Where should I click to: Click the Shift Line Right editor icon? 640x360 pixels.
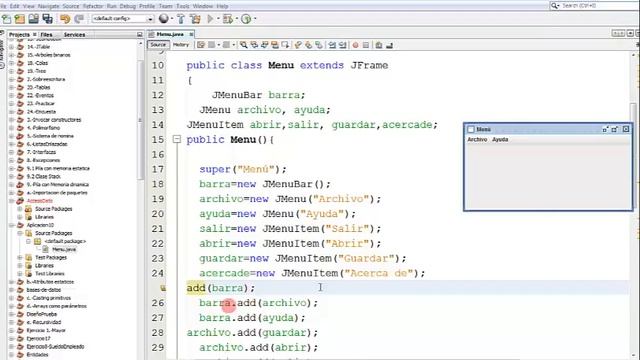pyautogui.click(x=342, y=45)
